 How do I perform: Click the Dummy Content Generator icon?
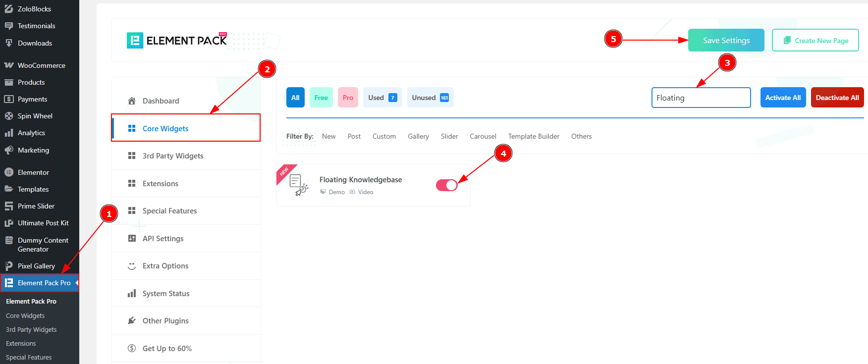coord(9,240)
